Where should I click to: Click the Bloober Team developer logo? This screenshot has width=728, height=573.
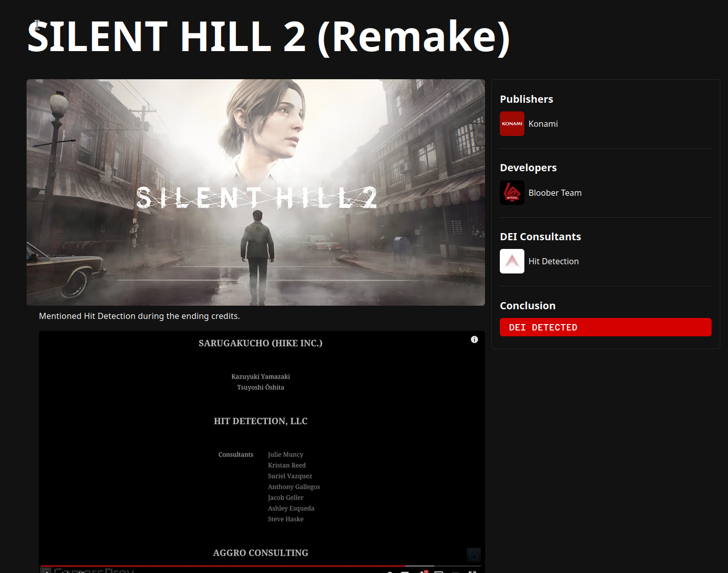(512, 193)
